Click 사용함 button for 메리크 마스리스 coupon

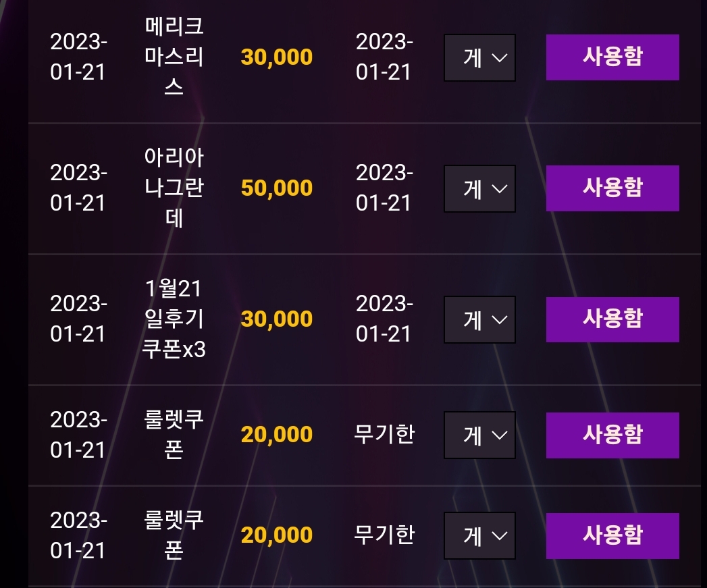click(x=612, y=57)
